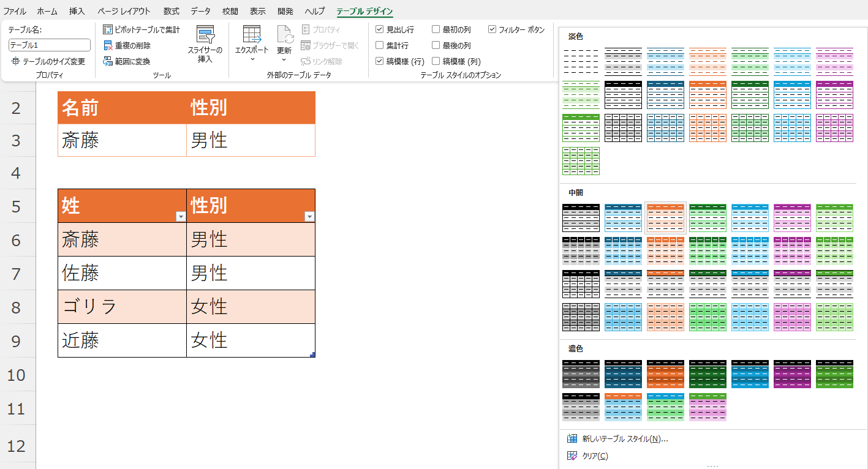The image size is (868, 469).
Task: Click the Resize Table icon
Action: pyautogui.click(x=15, y=61)
